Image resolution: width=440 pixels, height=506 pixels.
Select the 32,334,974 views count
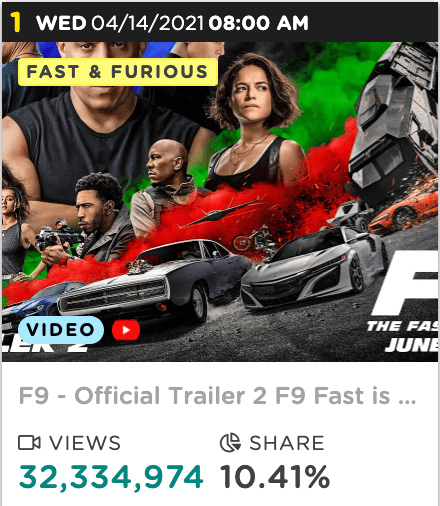pyautogui.click(x=111, y=477)
